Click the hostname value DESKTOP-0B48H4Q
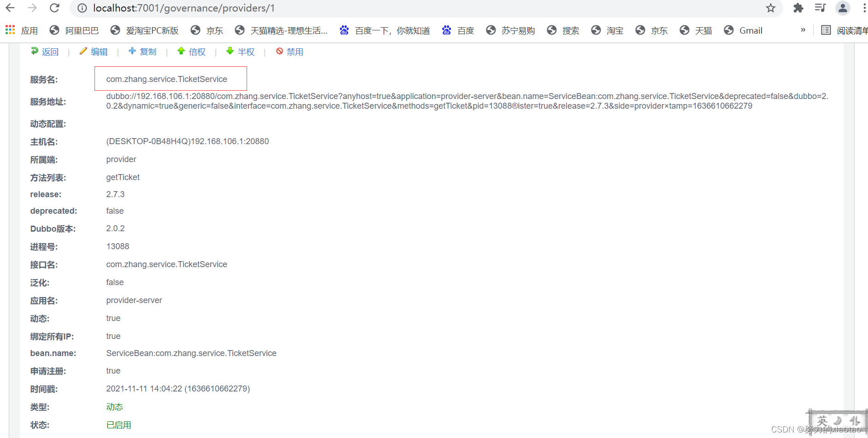Viewport: 868px width, 438px height. [x=188, y=141]
